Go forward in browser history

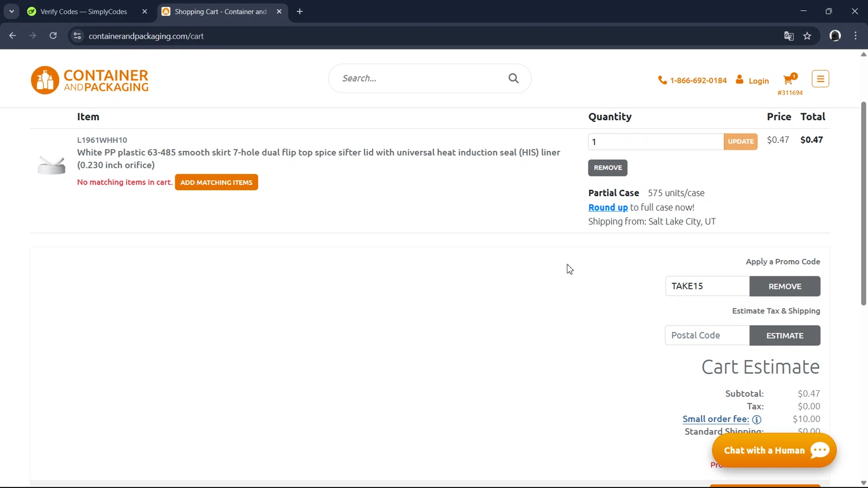(33, 36)
